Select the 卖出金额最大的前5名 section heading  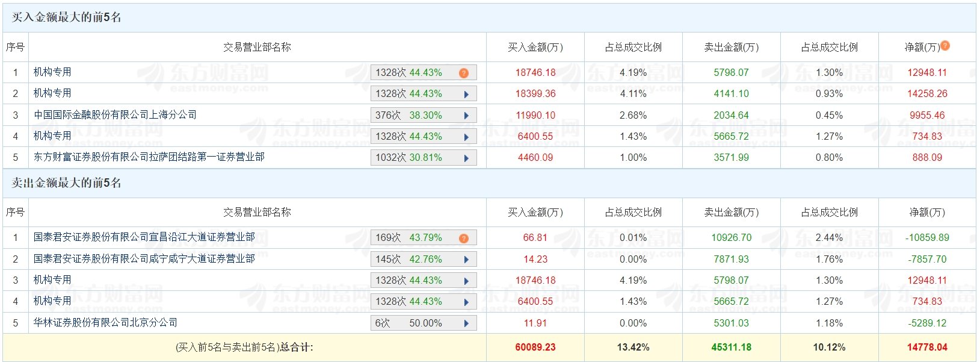click(x=67, y=183)
